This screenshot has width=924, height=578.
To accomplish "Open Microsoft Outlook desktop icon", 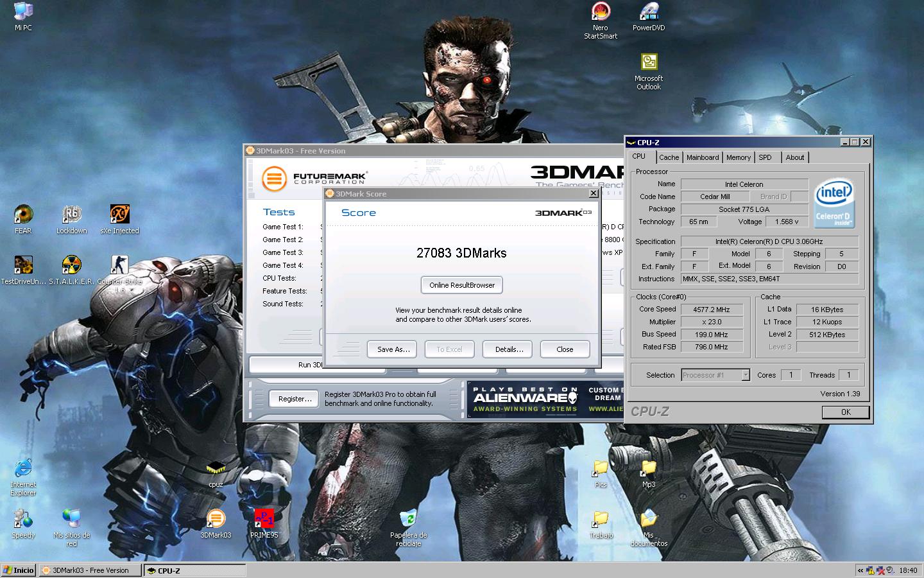I will [x=649, y=71].
